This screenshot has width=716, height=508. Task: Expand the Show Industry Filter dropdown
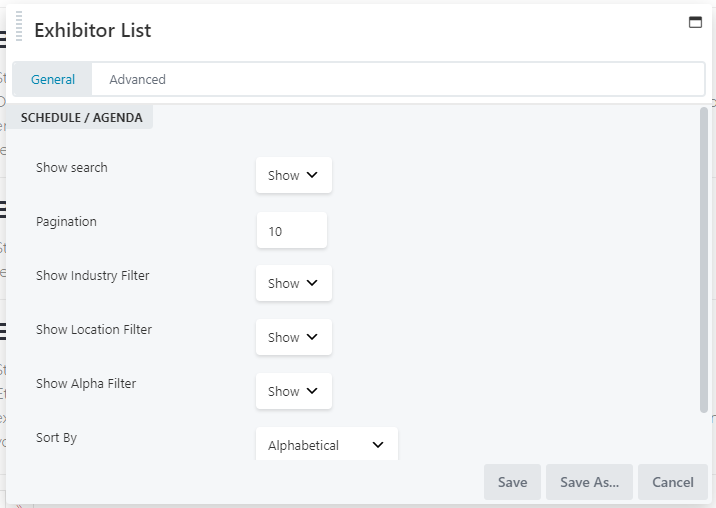[293, 283]
